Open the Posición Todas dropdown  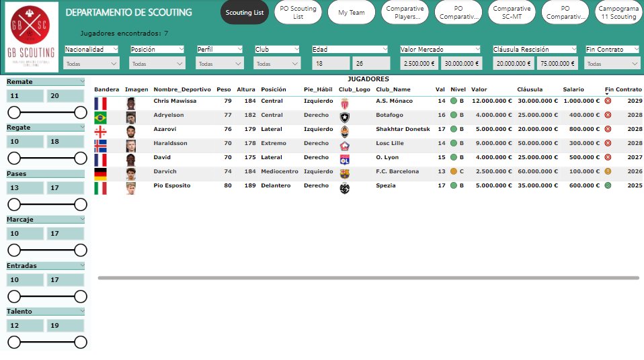pos(157,64)
